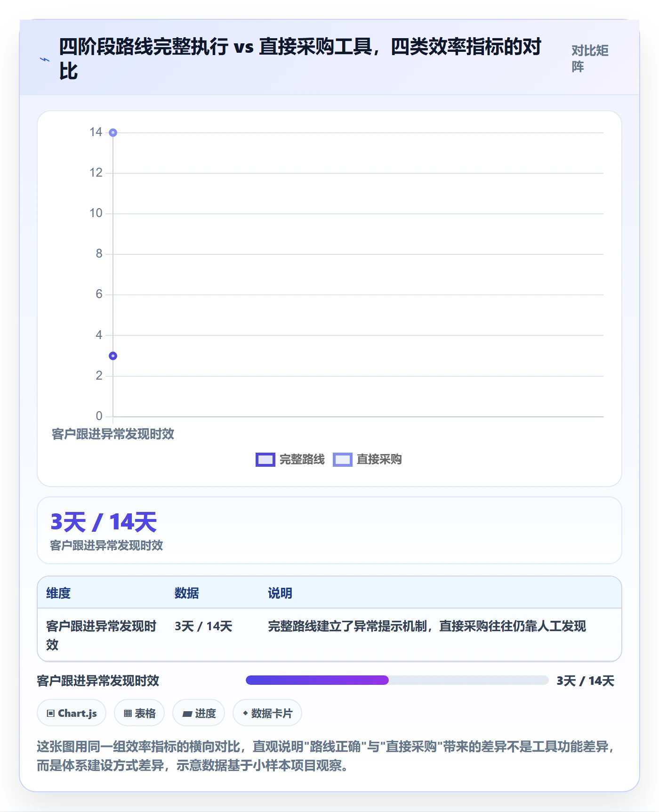The height and width of the screenshot is (812, 659).
Task: Click the 3天 / 14天 table cell
Action: (x=203, y=626)
